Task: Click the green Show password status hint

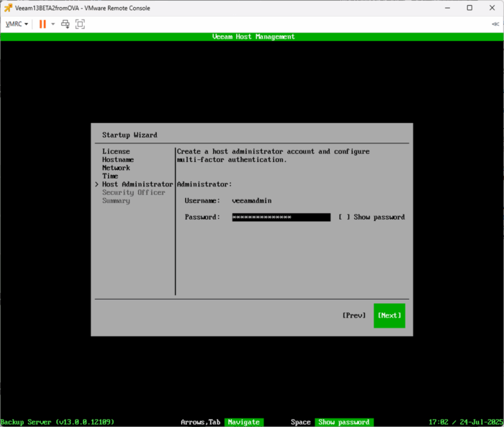Action: coord(344,422)
